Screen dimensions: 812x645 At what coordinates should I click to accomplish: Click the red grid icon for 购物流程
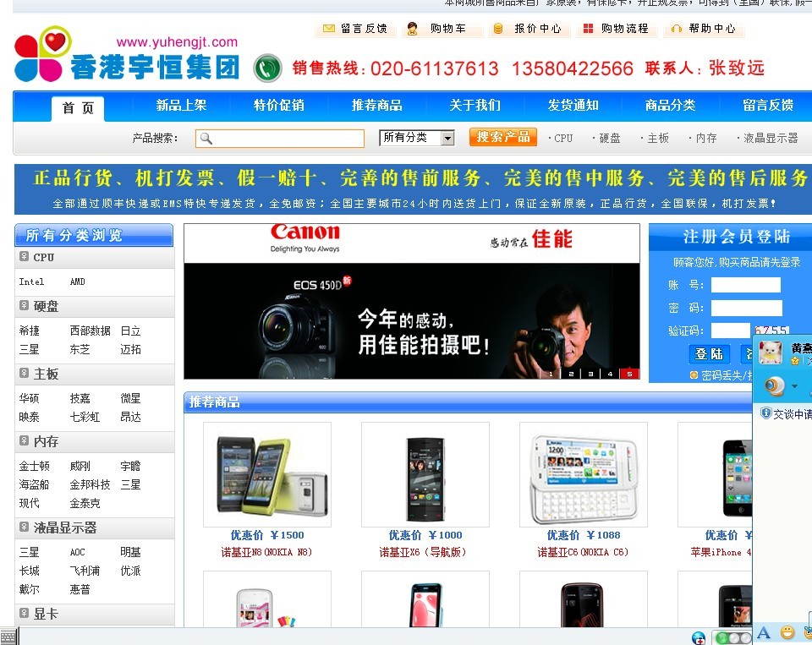[x=588, y=29]
